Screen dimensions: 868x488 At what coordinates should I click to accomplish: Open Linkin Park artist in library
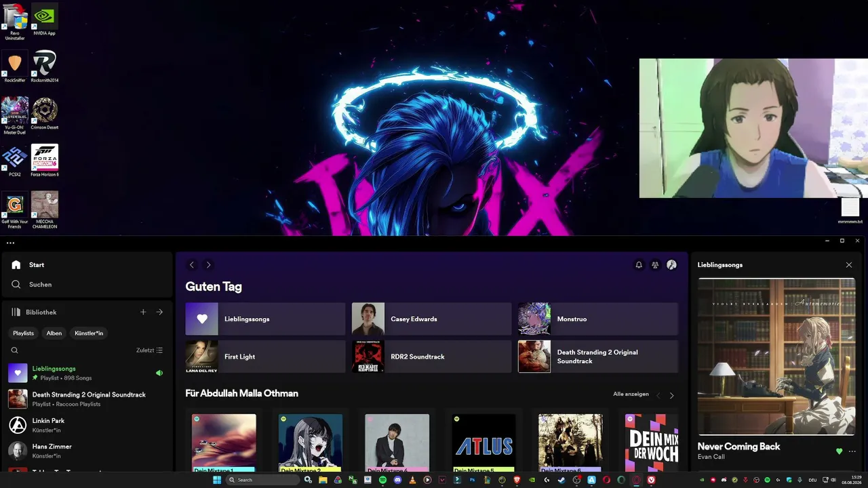coord(87,425)
